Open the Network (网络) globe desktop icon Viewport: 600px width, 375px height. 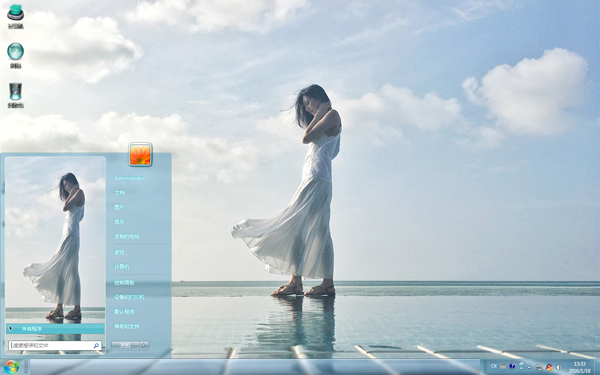[15, 55]
